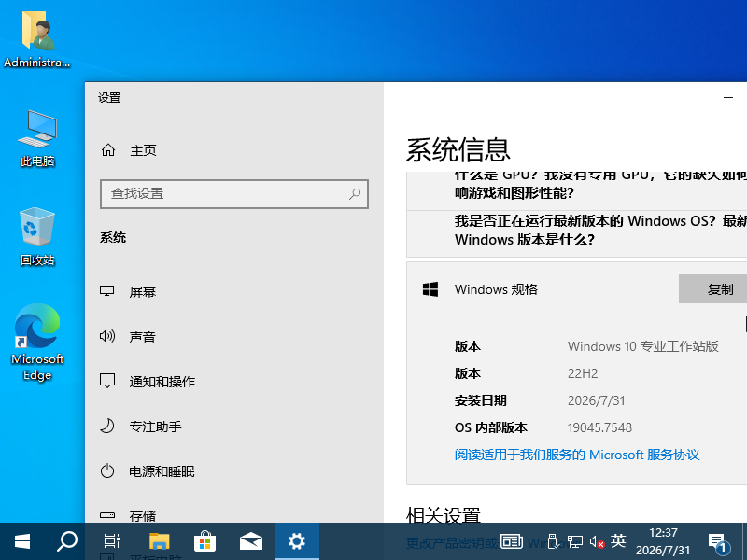Go to 主页 in Settings
The height and width of the screenshot is (560, 747).
tap(234, 150)
